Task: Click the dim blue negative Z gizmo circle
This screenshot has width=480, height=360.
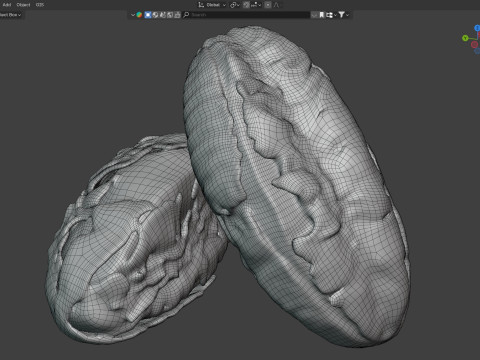Action: [477, 51]
